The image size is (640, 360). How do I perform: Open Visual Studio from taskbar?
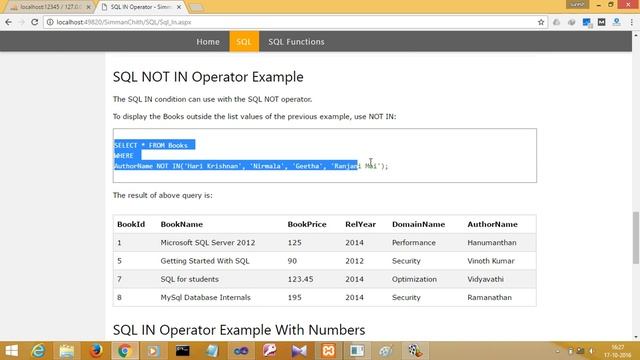[x=299, y=351]
